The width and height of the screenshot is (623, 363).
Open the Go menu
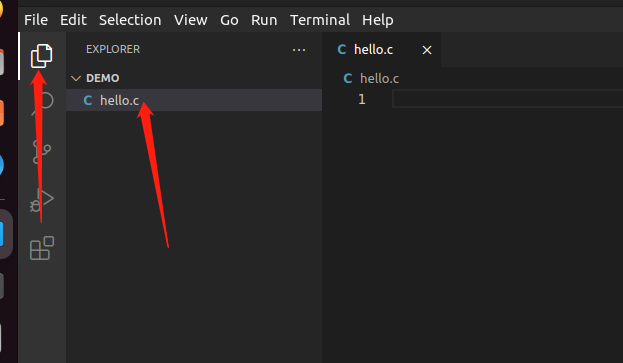pos(229,20)
